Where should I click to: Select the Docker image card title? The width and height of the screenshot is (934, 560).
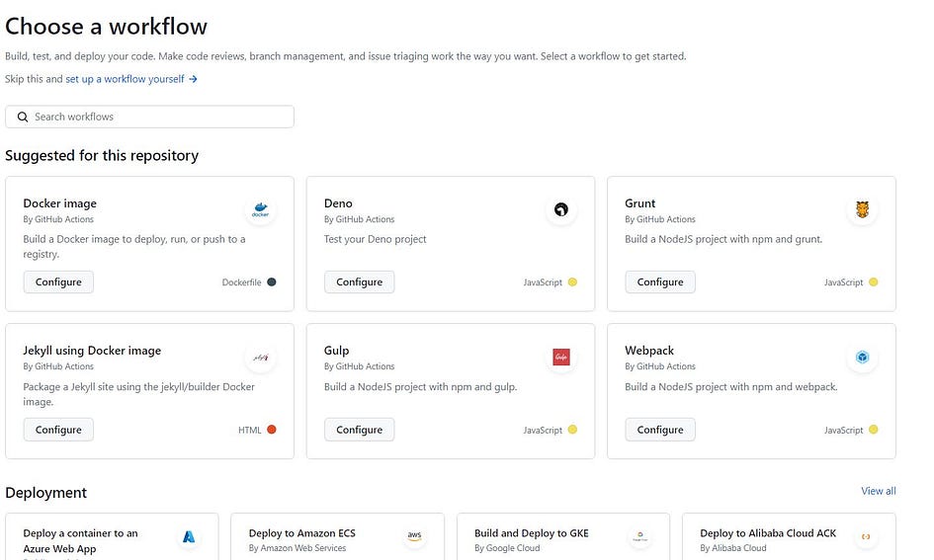click(59, 203)
